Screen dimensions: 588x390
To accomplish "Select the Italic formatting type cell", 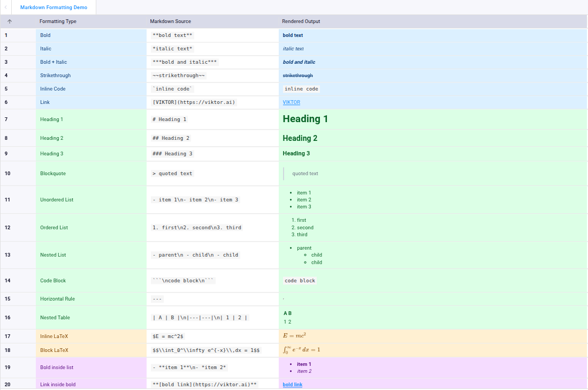I will coord(91,49).
